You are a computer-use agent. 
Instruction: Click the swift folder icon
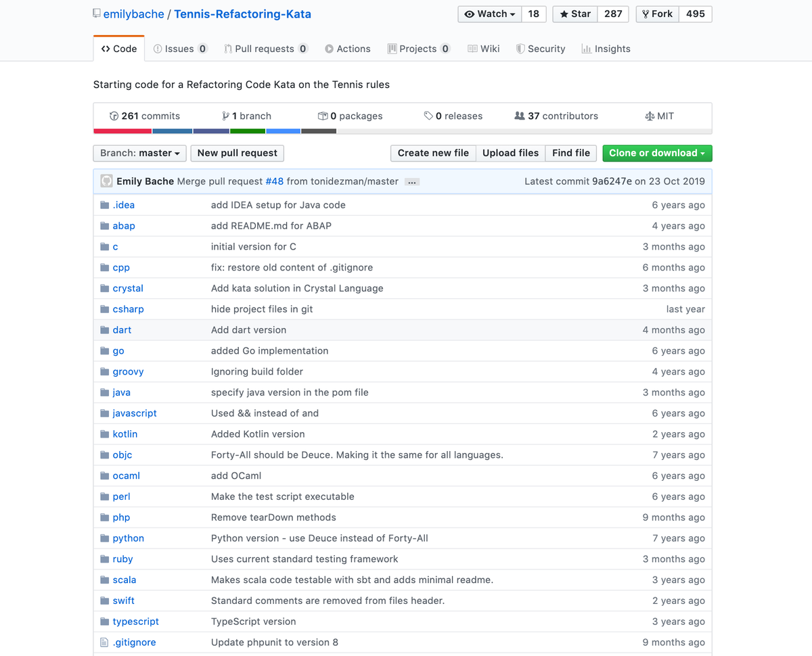[x=105, y=601]
